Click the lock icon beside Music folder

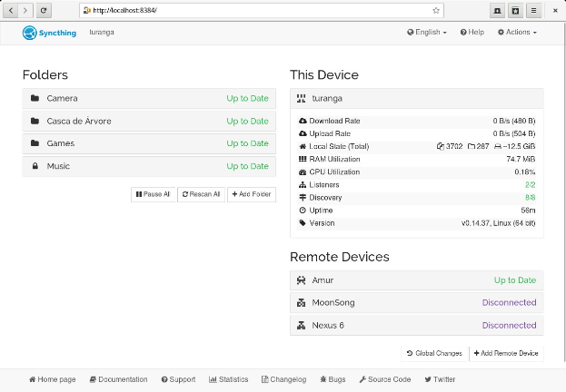tap(35, 166)
